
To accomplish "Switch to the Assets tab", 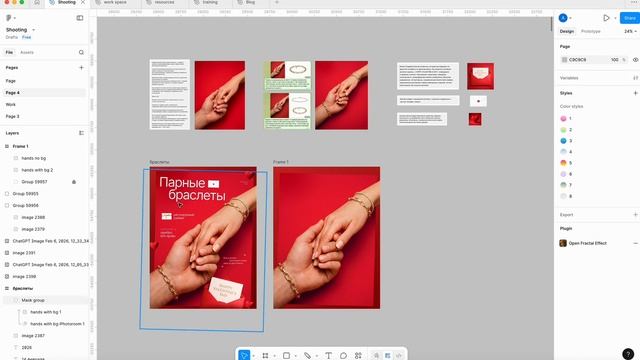I will pos(27,52).
